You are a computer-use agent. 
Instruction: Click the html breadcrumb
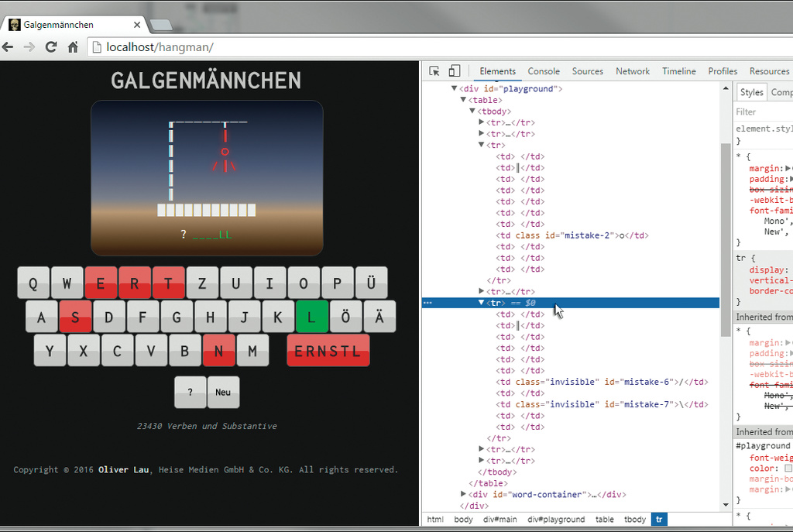point(435,520)
